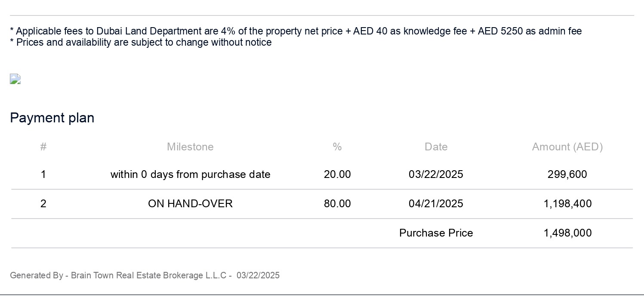Click the first payment date in row 1
This screenshot has height=296, width=644.
pyautogui.click(x=436, y=174)
